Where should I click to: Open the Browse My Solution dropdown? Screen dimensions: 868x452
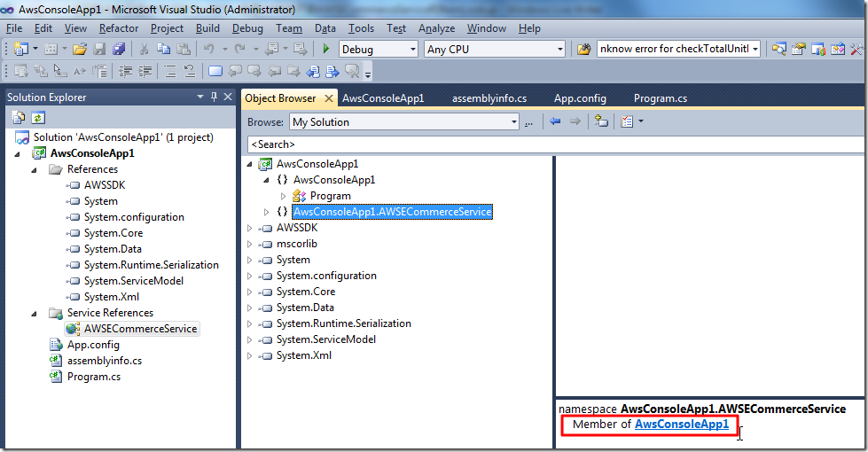pos(513,121)
